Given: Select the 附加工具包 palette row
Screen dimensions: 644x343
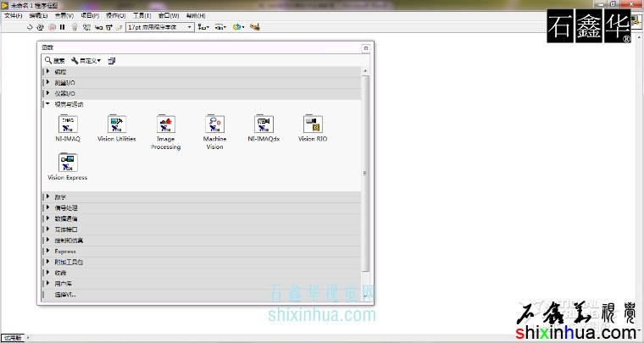Looking at the screenshot, I should coord(202,262).
